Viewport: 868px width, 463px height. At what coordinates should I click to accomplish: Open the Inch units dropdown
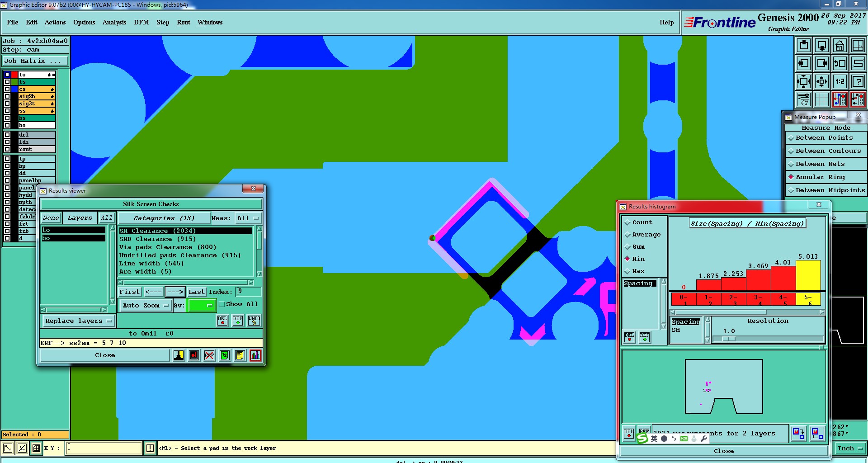click(850, 449)
